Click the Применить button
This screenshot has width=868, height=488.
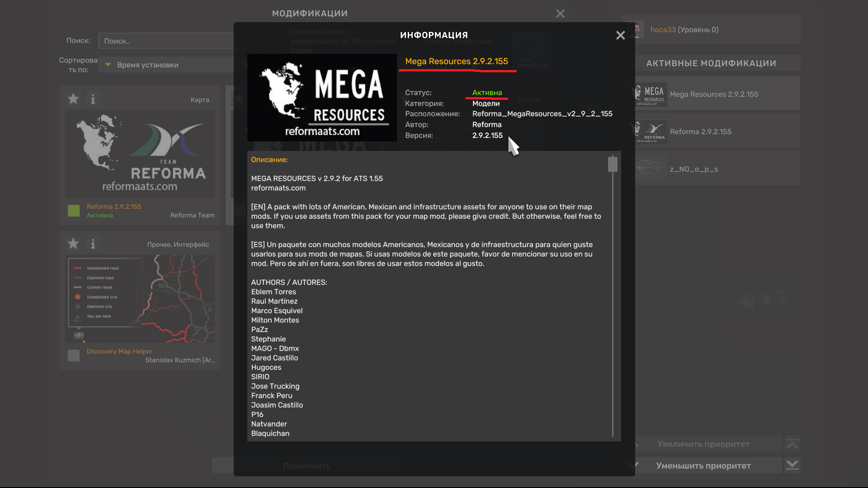(307, 465)
